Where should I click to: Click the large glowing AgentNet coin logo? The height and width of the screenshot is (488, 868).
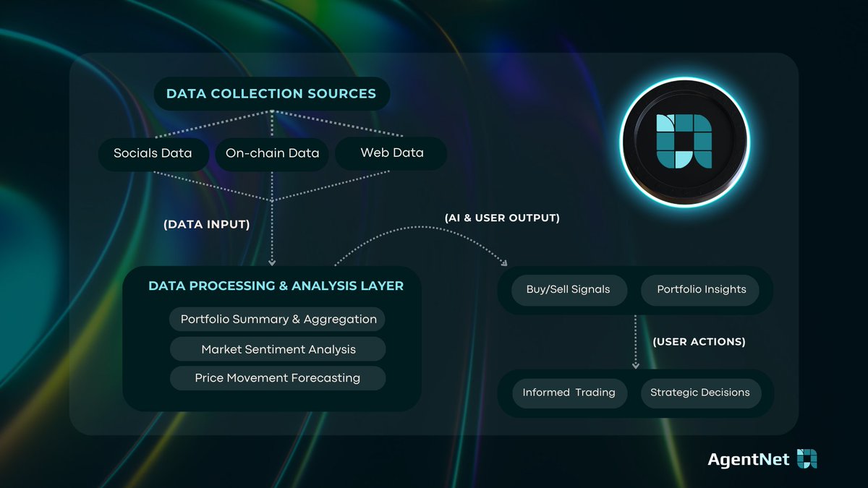685,142
